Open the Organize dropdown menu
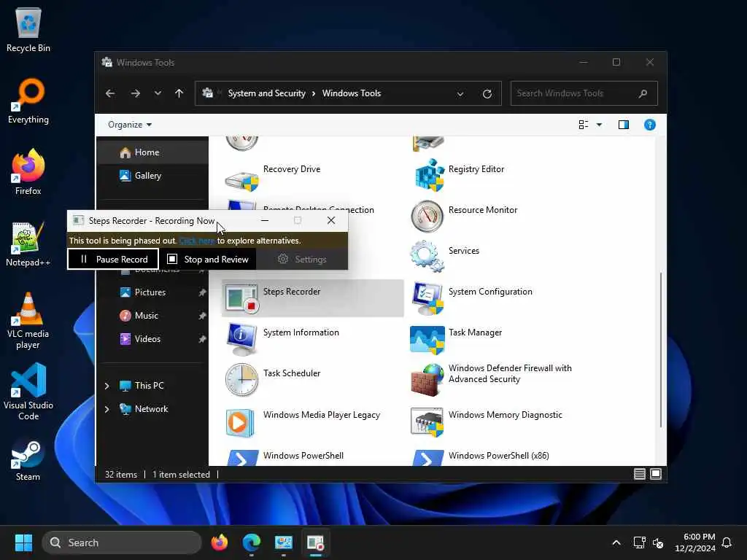Screen dimensions: 747x560 tap(130, 125)
